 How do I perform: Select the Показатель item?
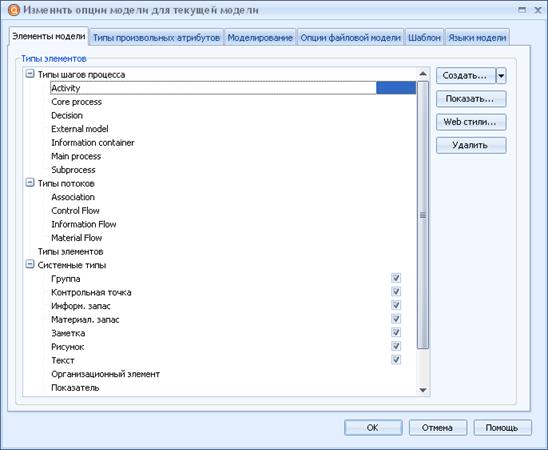coord(75,388)
